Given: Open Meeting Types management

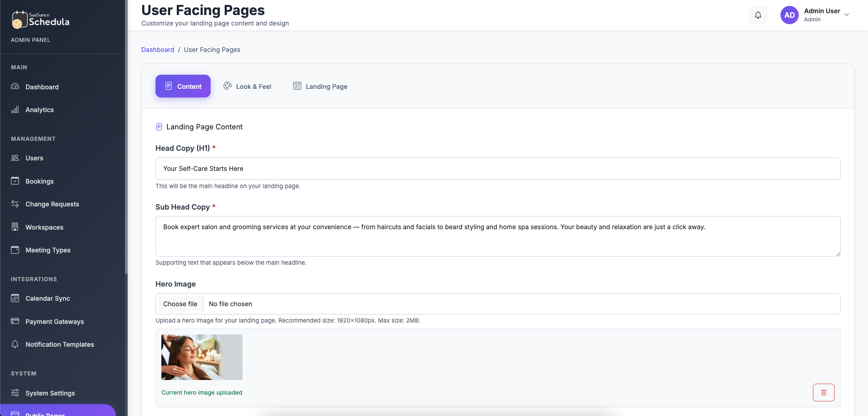Looking at the screenshot, I should pos(48,250).
